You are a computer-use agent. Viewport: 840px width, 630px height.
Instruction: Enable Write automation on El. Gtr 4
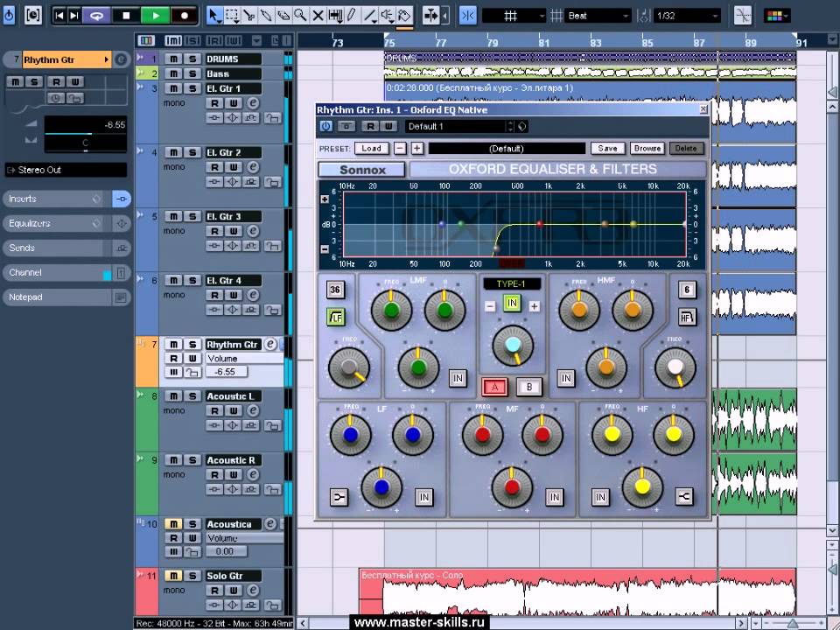tap(234, 295)
